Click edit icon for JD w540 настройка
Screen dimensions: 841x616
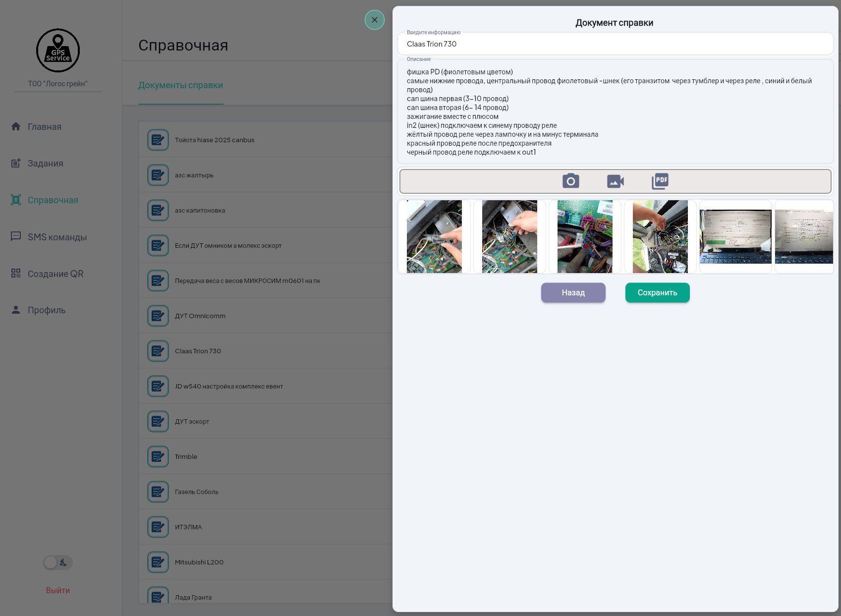[158, 386]
